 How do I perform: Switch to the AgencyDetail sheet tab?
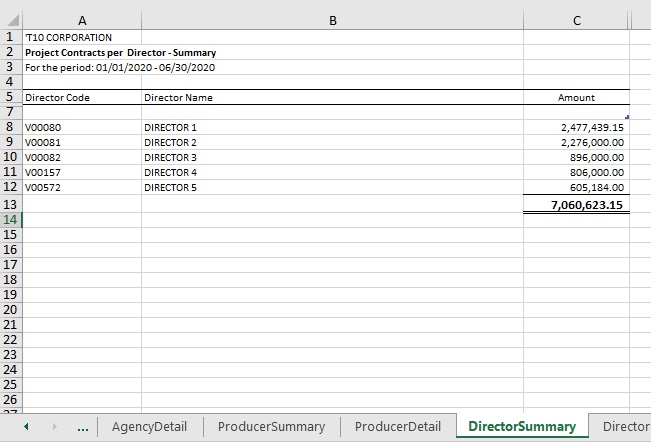(x=149, y=426)
